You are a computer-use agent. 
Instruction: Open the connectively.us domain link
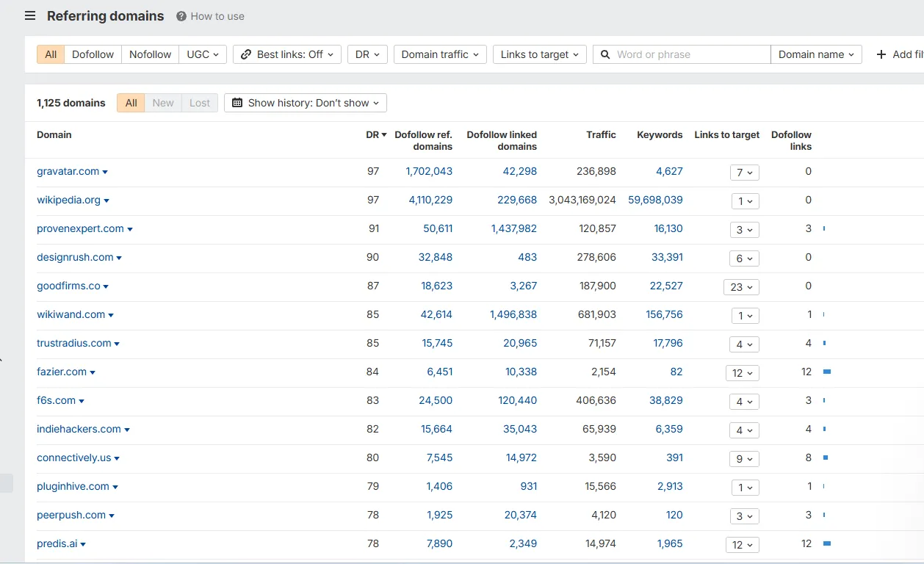point(73,458)
